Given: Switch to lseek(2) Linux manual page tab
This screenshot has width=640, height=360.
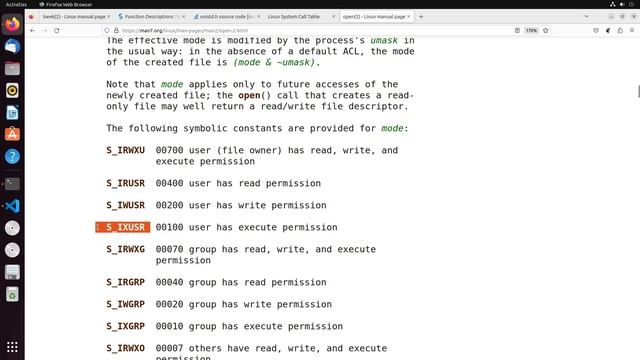Looking at the screenshot, I should [74, 17].
